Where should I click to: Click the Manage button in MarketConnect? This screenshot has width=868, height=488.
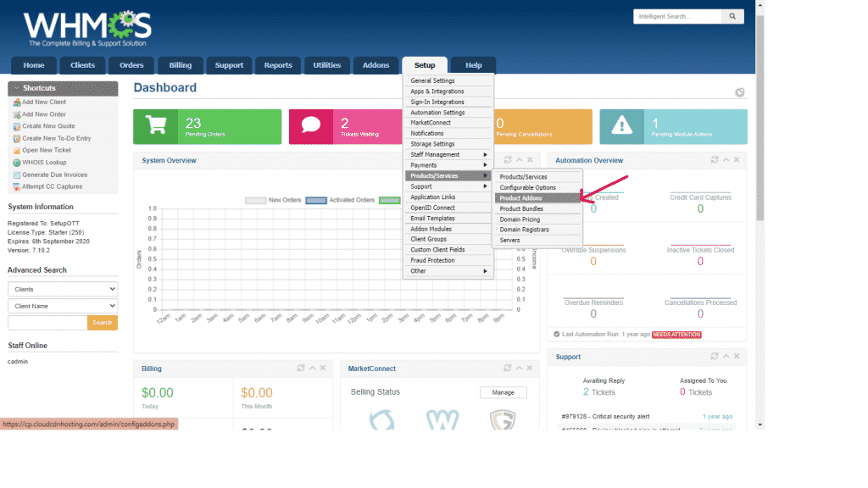pos(504,392)
